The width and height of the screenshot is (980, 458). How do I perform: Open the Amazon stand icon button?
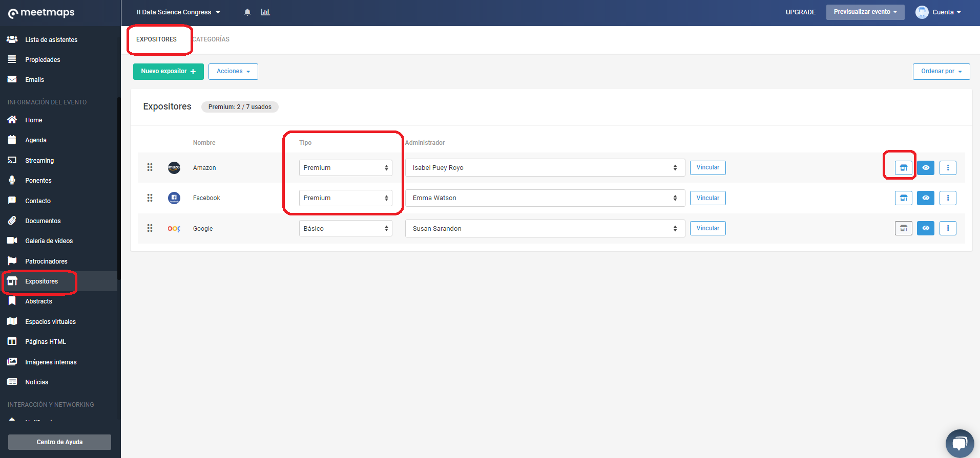[903, 168]
